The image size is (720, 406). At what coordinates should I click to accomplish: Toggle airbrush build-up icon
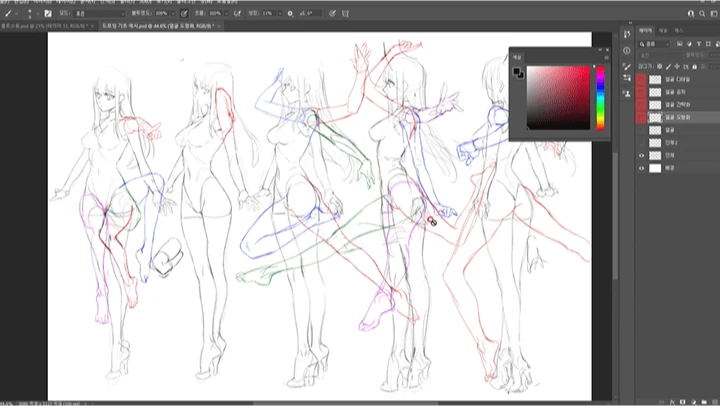pyautogui.click(x=237, y=13)
